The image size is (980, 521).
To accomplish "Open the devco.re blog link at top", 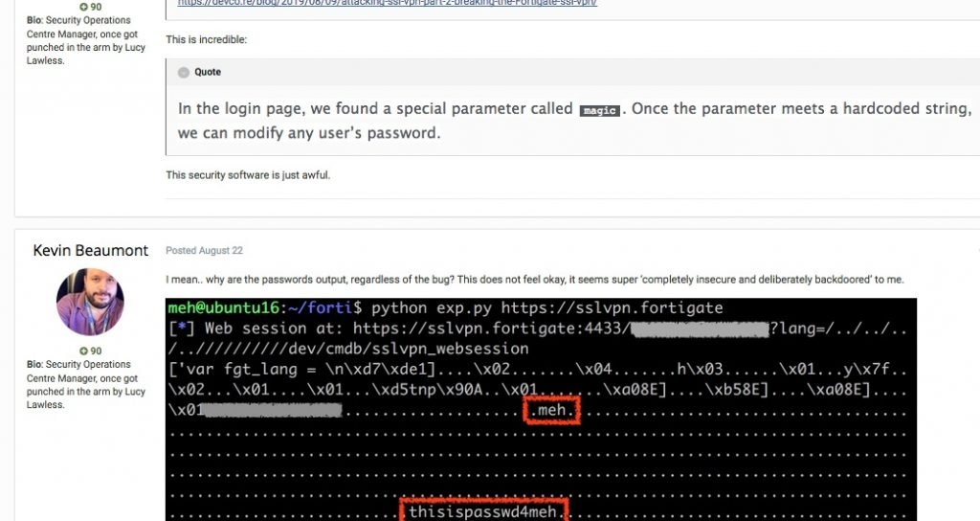I will [387, 3].
